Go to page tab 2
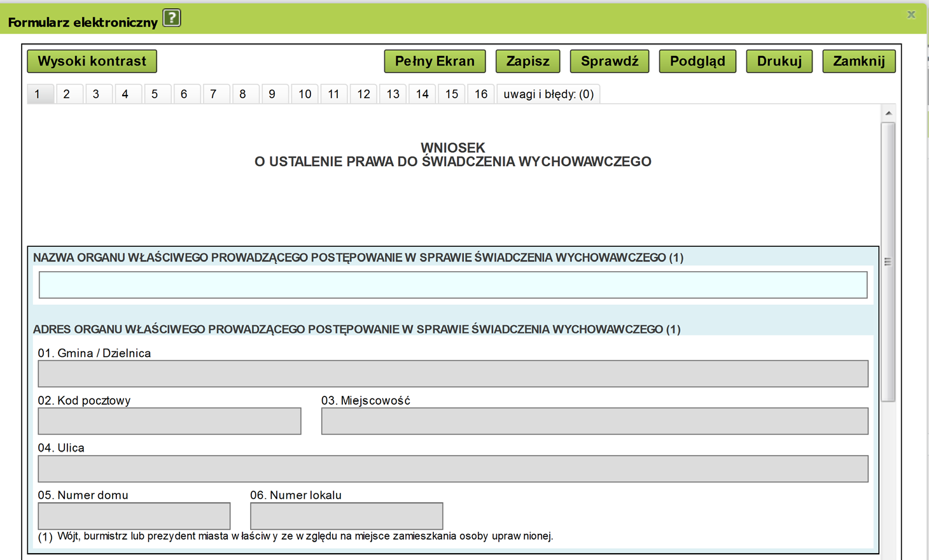929x560 pixels. pos(69,94)
